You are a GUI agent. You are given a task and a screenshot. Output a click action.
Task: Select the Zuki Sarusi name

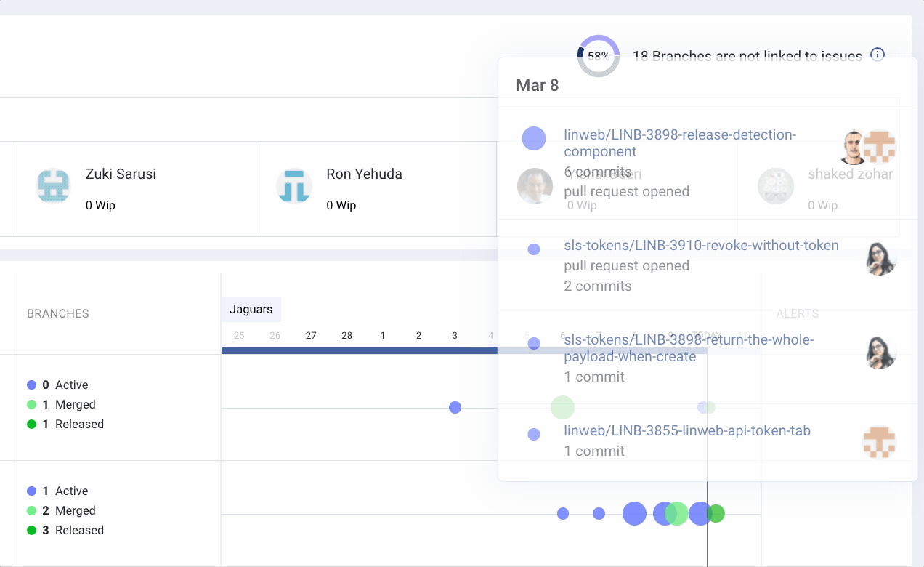[x=121, y=174]
